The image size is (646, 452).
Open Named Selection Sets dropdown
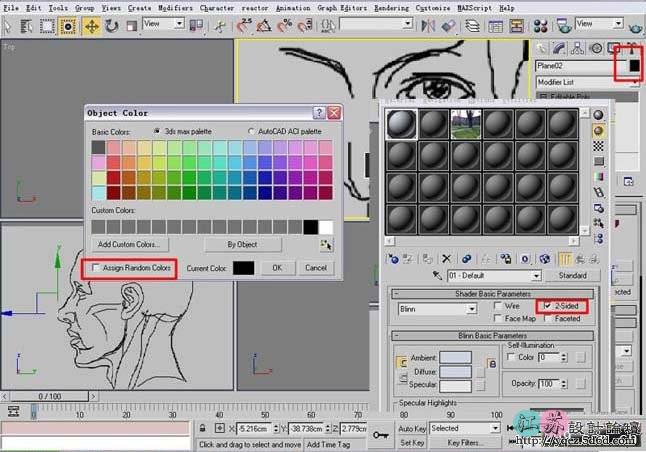[x=407, y=23]
